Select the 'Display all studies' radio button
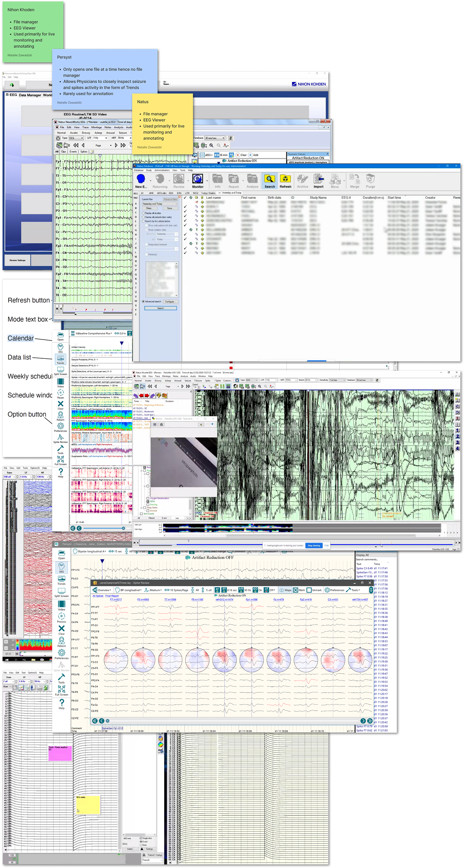The height and width of the screenshot is (868, 464). coord(143,213)
